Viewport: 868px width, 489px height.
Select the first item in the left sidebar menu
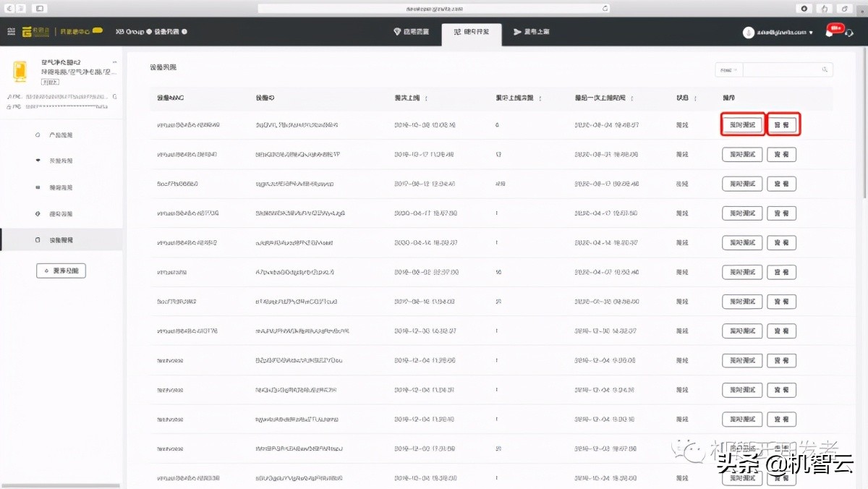pos(61,135)
